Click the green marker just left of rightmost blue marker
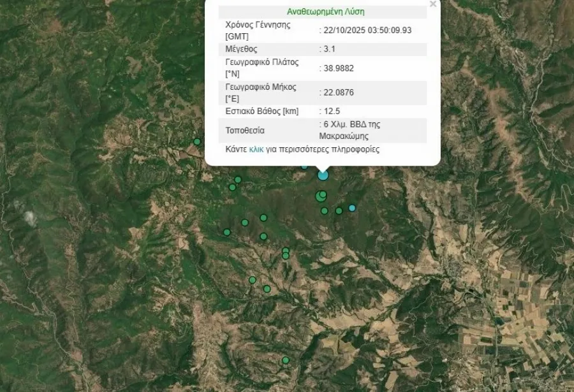Screen dimensions: 574x392 [339, 210]
